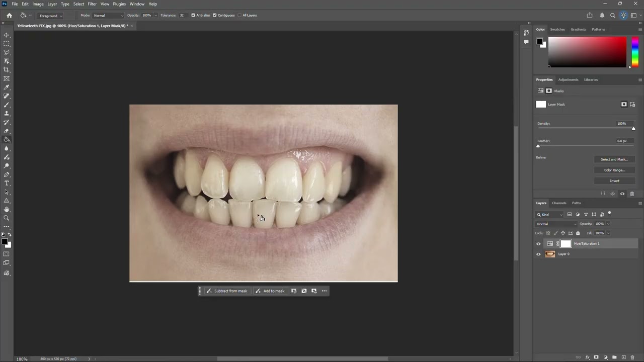Switch to the Channels tab
Image resolution: width=644 pixels, height=362 pixels.
point(559,203)
